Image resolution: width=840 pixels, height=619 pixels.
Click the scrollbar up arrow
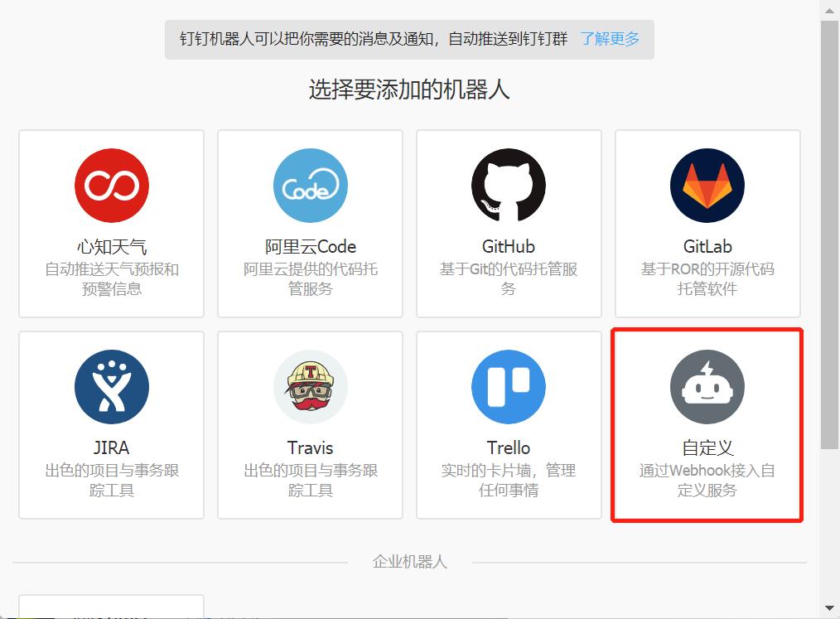[x=830, y=9]
